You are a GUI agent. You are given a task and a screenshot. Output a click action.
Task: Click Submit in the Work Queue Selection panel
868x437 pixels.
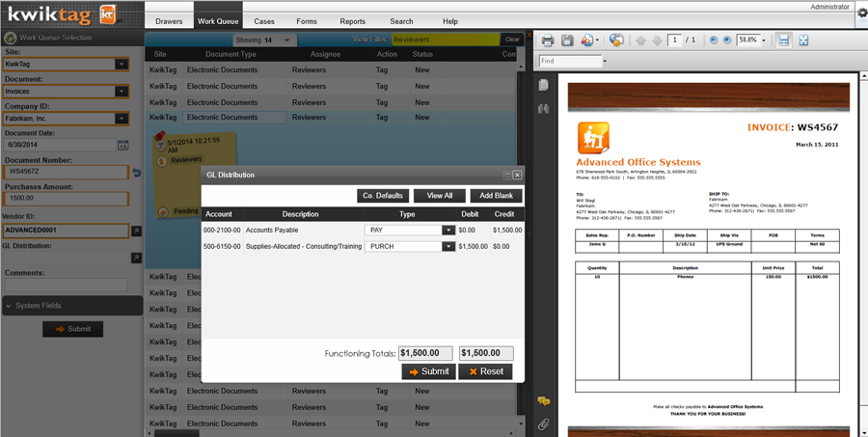(x=72, y=329)
